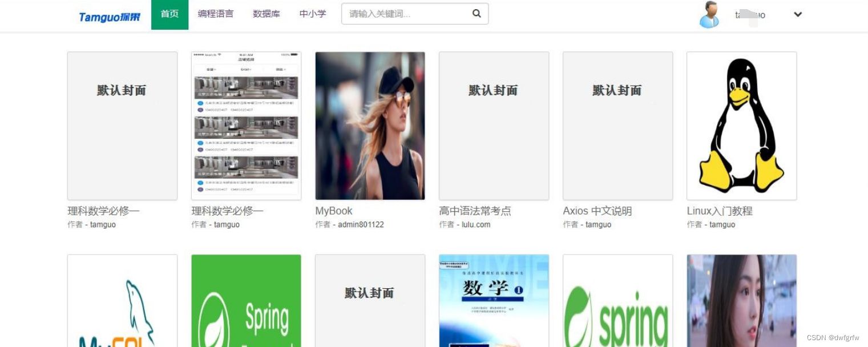868x347 pixels.
Task: Open the 数据库 menu
Action: (x=267, y=14)
